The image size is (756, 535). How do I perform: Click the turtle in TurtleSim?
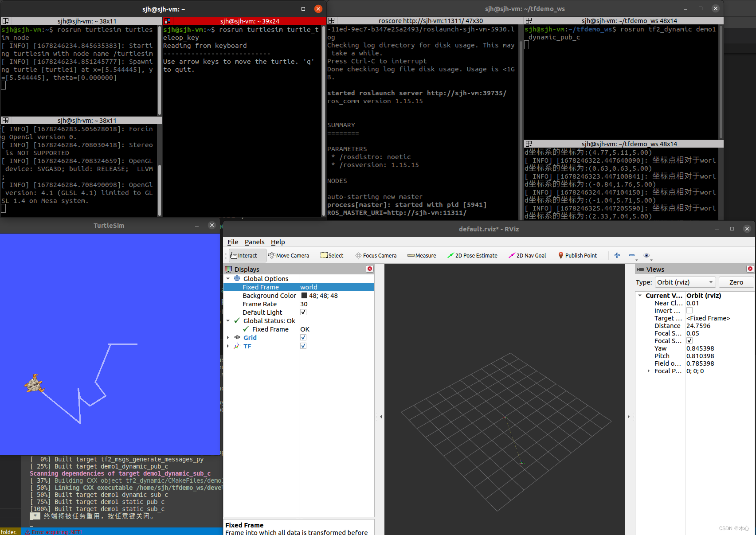34,384
